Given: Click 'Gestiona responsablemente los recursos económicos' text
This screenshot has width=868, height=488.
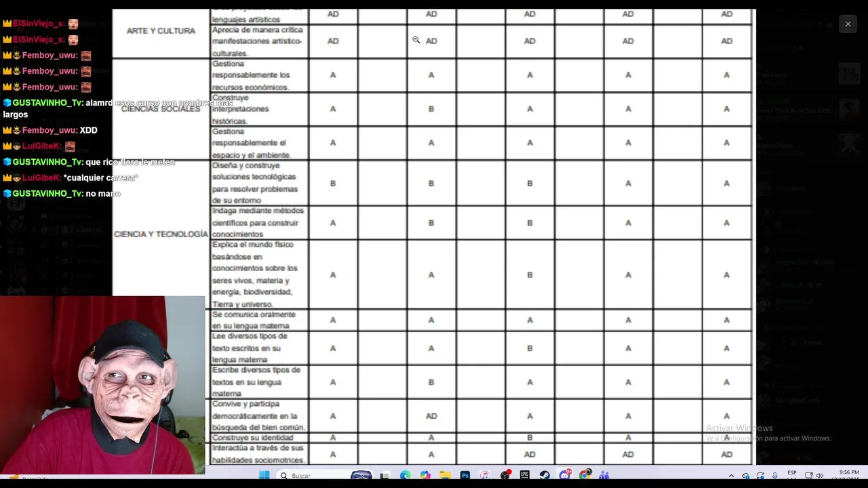Looking at the screenshot, I should (x=251, y=75).
